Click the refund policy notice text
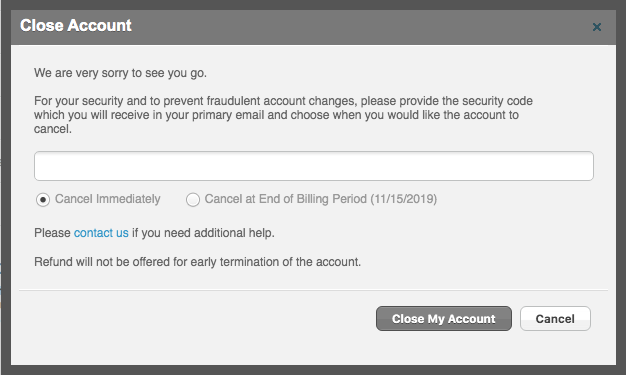Image resolution: width=626 pixels, height=375 pixels. tap(197, 262)
